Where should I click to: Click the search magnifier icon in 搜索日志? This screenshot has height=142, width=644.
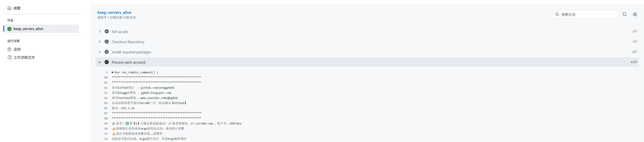click(557, 14)
